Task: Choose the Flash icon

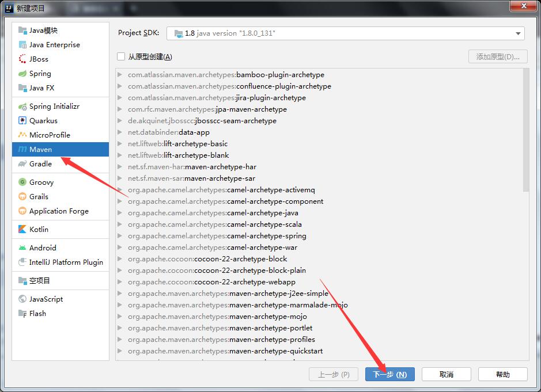Action: (x=22, y=313)
